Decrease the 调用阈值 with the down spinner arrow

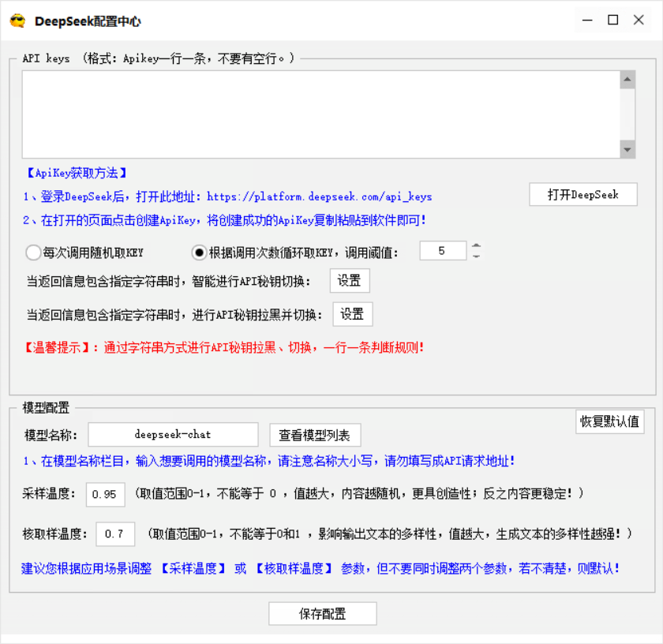click(x=476, y=256)
